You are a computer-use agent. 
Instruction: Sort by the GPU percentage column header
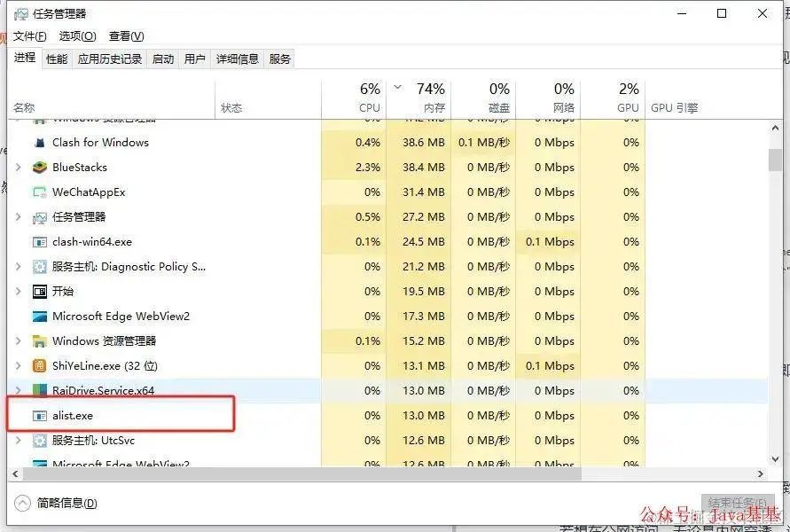coord(614,100)
